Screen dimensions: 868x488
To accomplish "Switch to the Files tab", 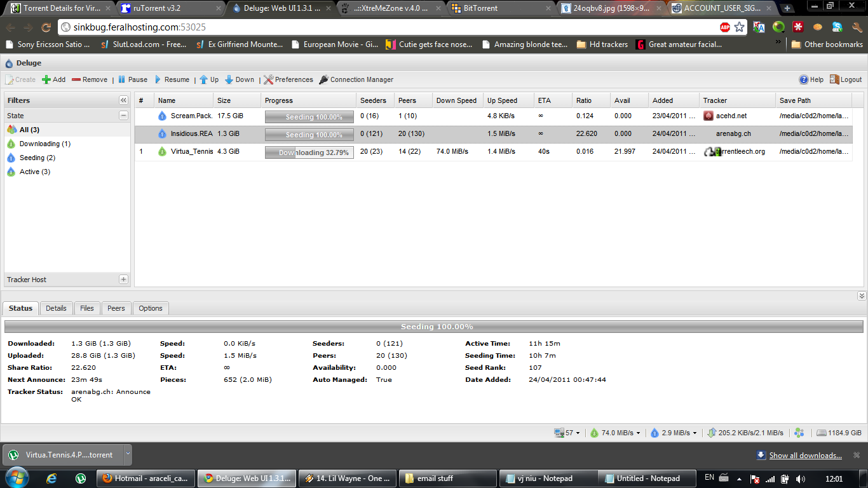I will click(x=87, y=308).
